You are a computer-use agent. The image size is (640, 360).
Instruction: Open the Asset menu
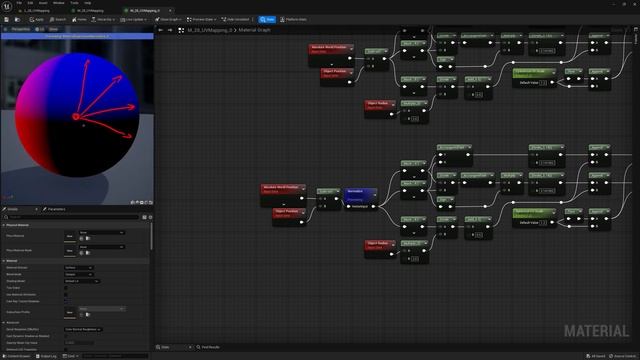coord(43,3)
